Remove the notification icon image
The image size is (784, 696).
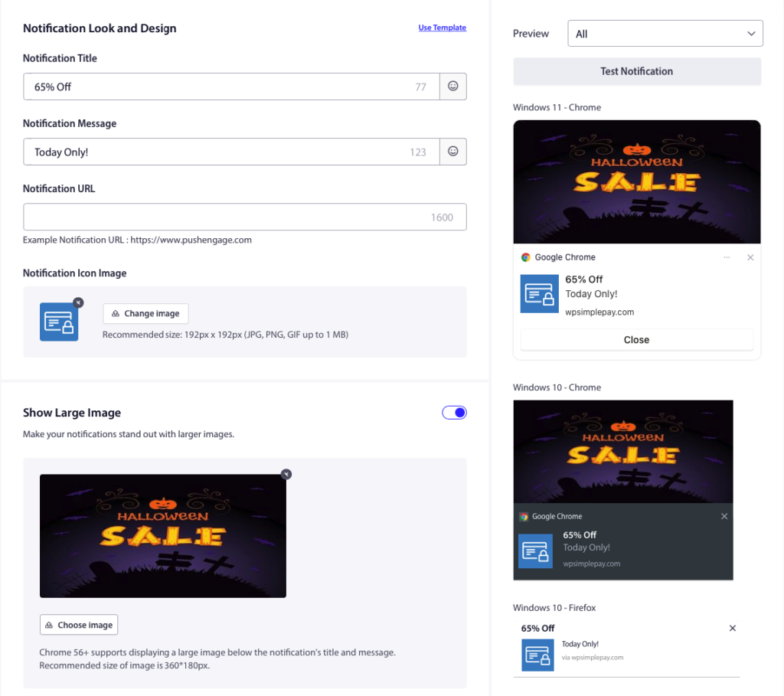pyautogui.click(x=78, y=302)
